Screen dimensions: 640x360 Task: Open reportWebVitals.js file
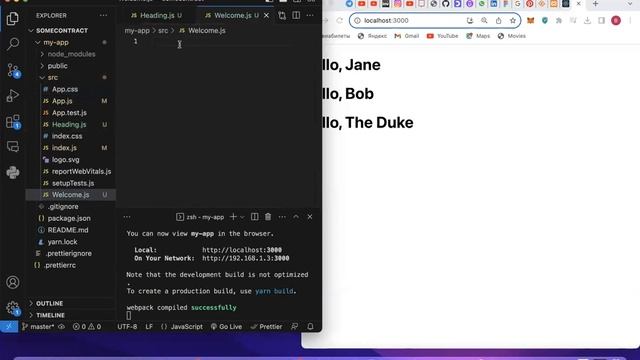81,171
